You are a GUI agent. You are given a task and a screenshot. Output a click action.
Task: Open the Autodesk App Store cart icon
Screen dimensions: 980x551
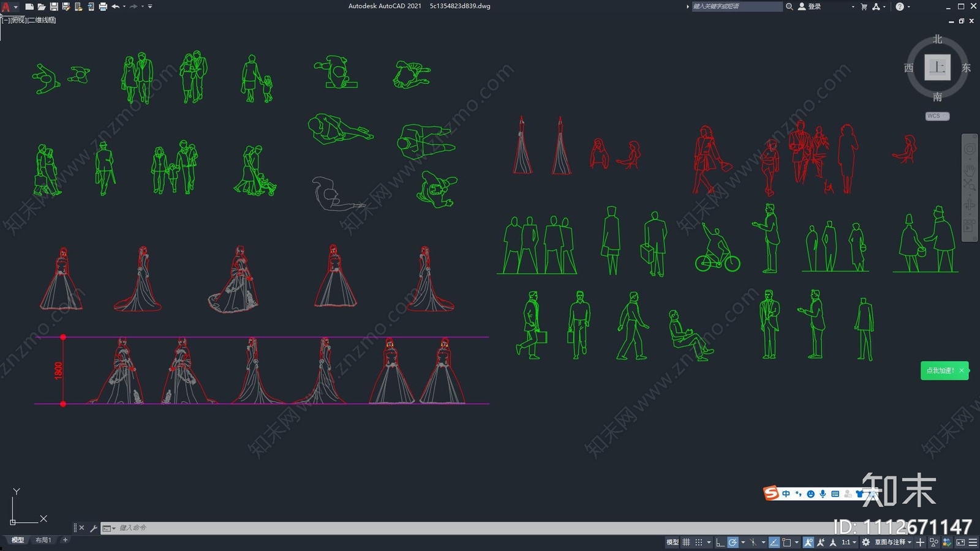click(864, 7)
